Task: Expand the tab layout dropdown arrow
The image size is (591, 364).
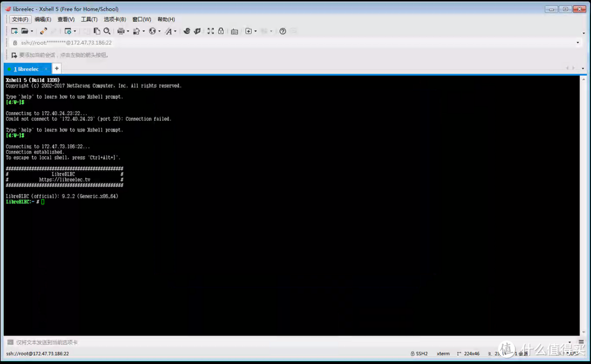Action: tap(256, 31)
